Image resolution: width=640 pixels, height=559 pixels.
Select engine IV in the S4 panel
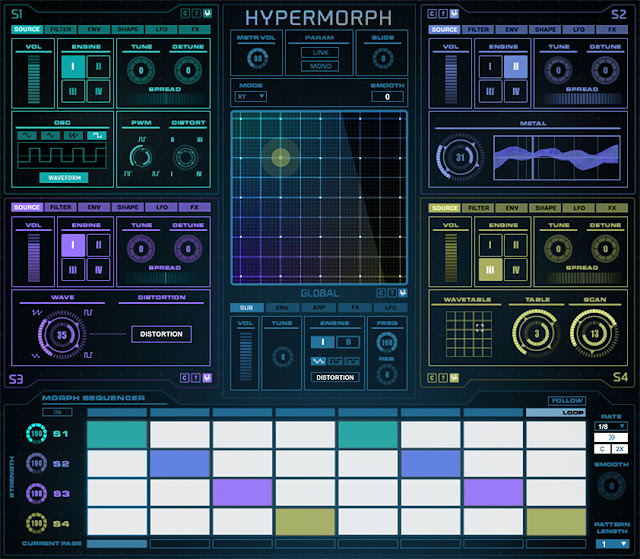pos(516,270)
